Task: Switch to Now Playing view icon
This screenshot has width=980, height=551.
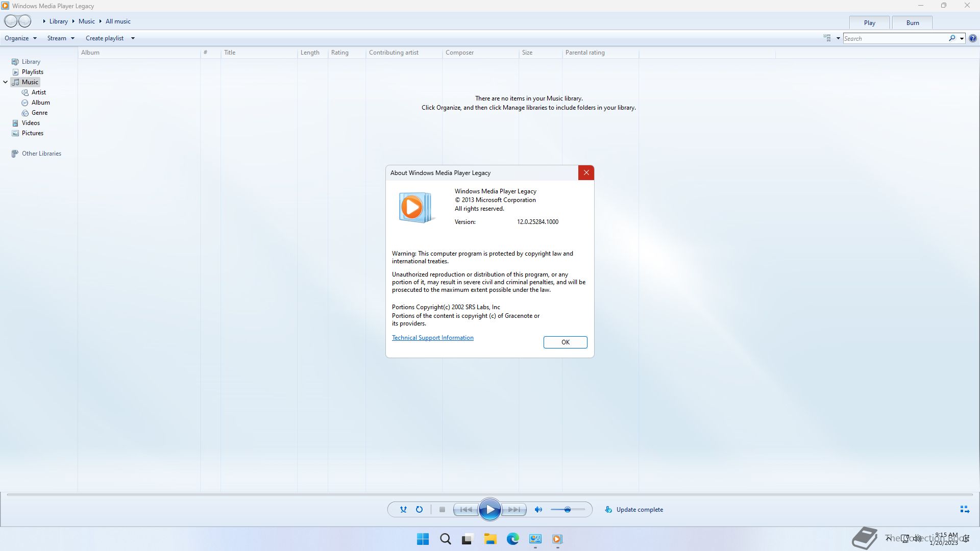Action: pyautogui.click(x=964, y=509)
